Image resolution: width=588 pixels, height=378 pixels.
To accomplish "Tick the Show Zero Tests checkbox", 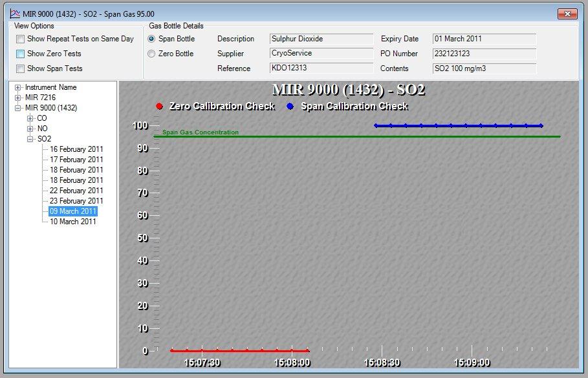I will coord(20,54).
